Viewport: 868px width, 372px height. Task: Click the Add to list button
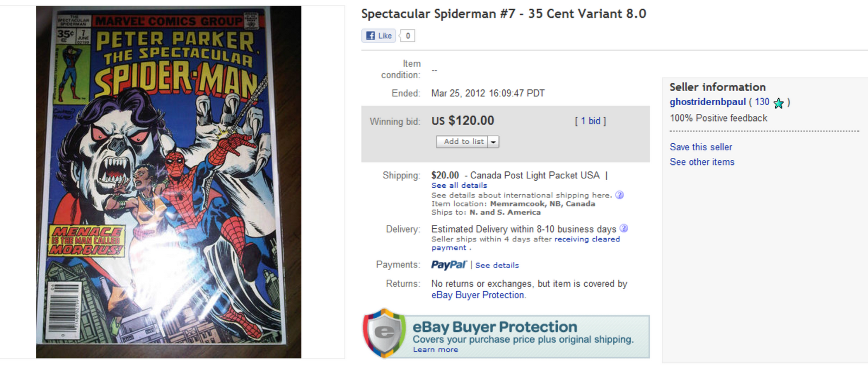click(x=463, y=142)
